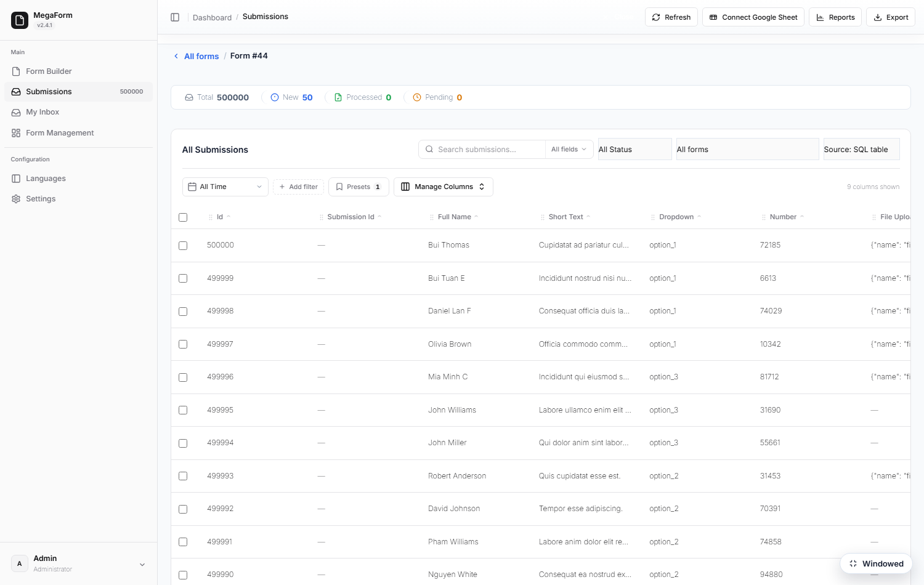
Task: Open the Source: SQL table dropdown
Action: click(x=862, y=150)
